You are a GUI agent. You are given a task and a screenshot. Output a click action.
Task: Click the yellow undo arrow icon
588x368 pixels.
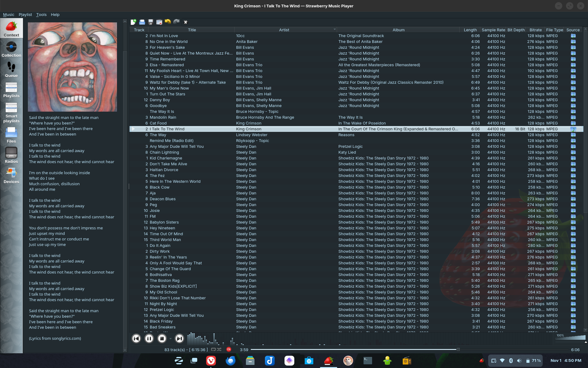[x=168, y=22]
